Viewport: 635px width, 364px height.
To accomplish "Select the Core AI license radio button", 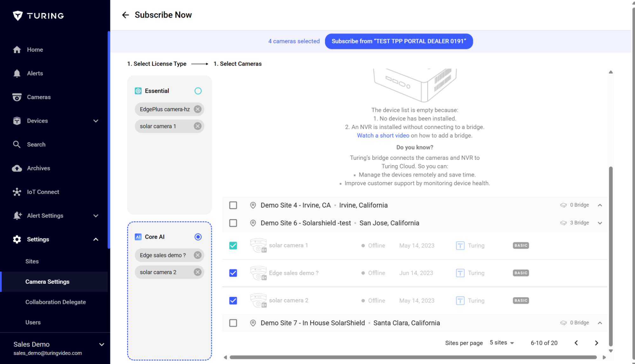I will pos(198,237).
